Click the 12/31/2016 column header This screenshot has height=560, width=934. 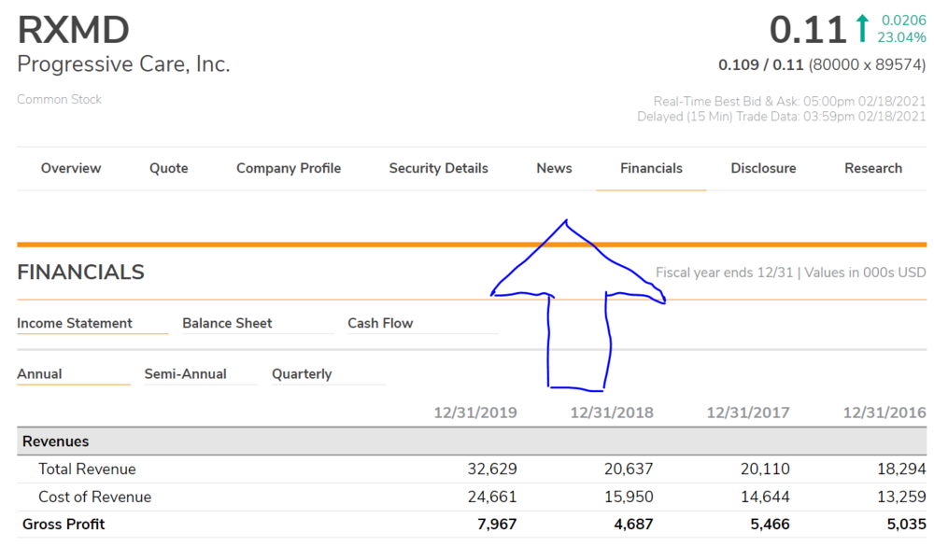884,413
